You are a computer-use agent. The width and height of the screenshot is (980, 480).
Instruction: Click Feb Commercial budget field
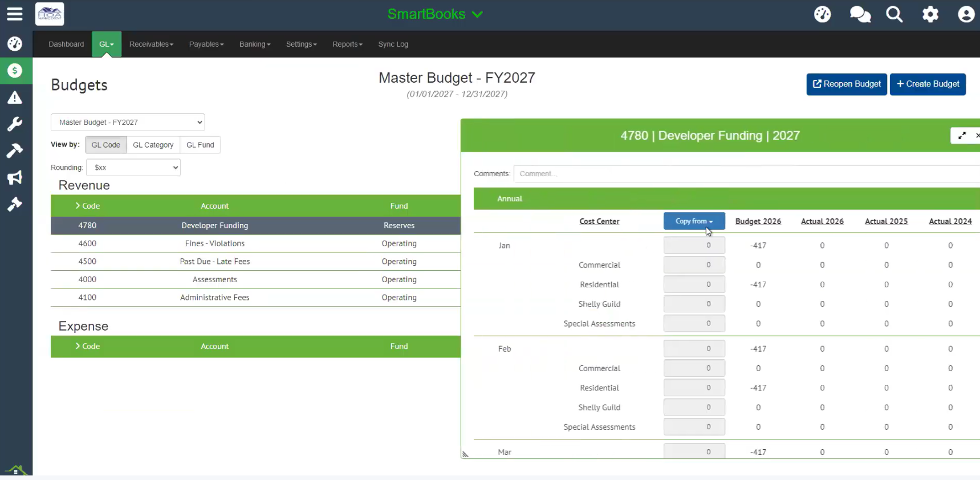[x=694, y=368]
